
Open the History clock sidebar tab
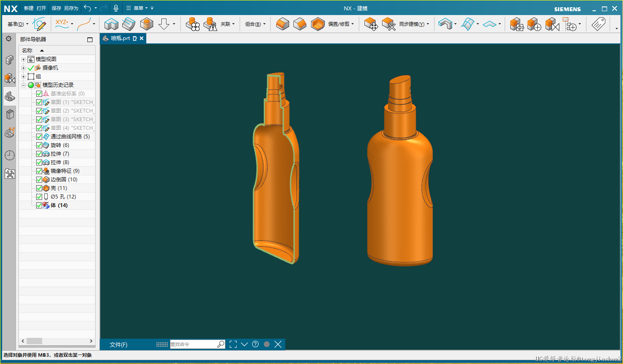pyautogui.click(x=9, y=155)
